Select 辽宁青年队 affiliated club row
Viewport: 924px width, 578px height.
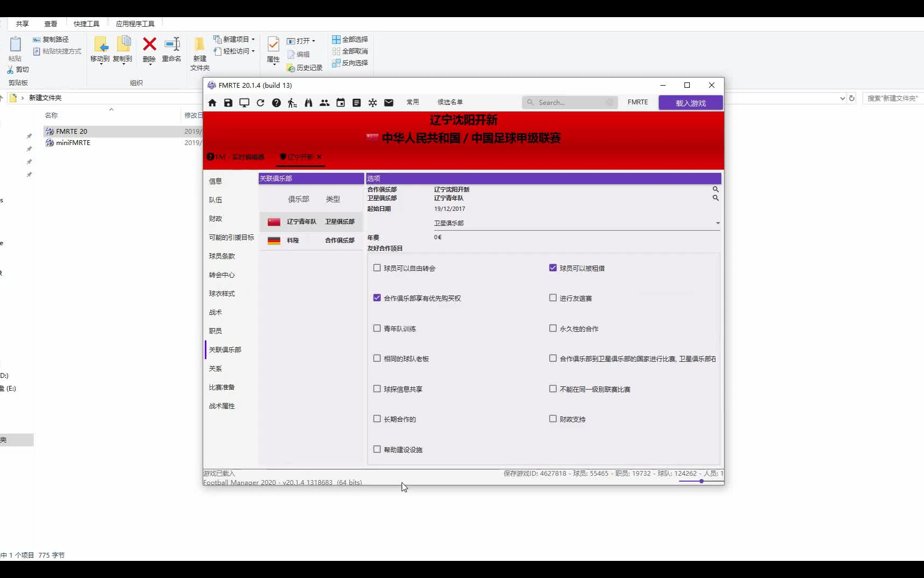point(311,222)
